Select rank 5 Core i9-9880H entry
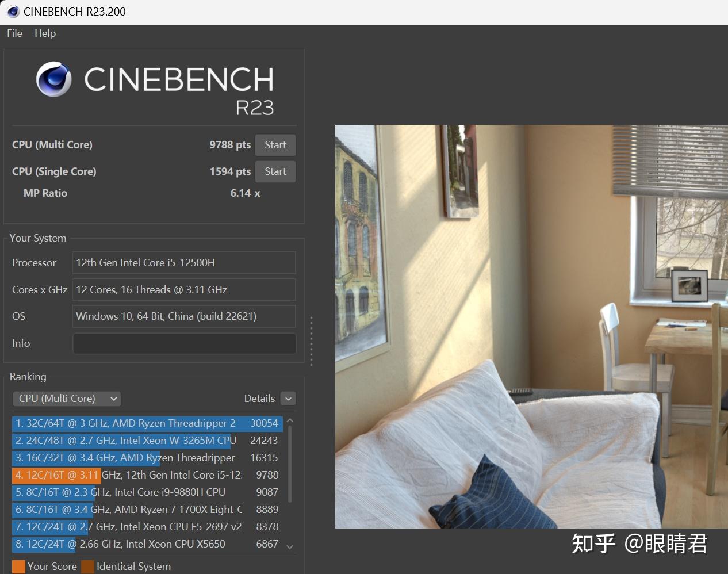The height and width of the screenshot is (574, 728). 147,492
